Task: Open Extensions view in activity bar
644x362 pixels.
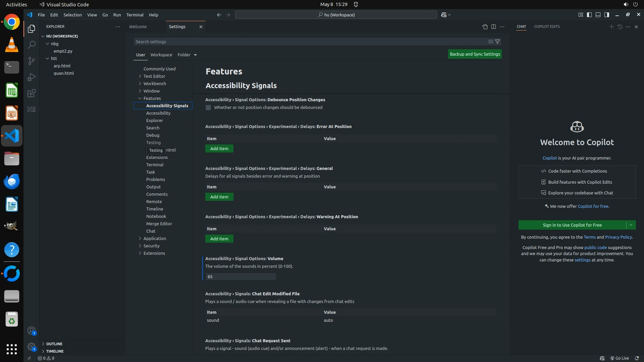Action: pos(32,93)
